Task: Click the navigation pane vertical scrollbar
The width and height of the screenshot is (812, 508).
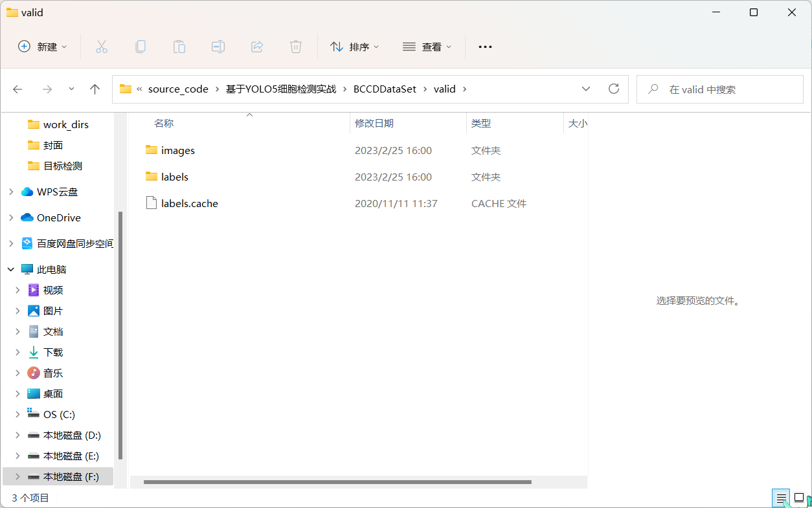Action: point(120,336)
